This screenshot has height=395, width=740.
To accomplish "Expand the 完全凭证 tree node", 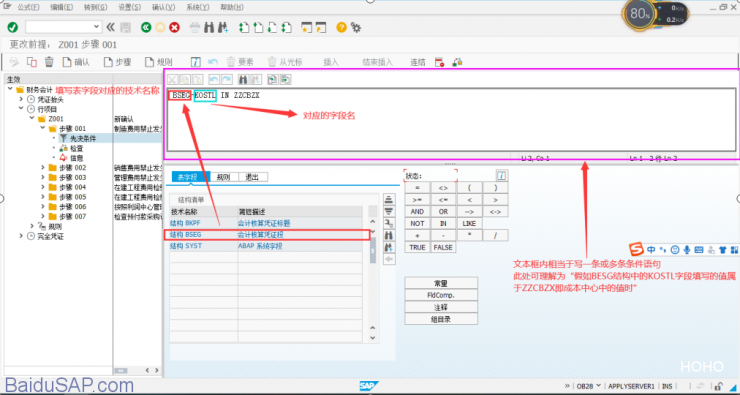I will (21, 236).
